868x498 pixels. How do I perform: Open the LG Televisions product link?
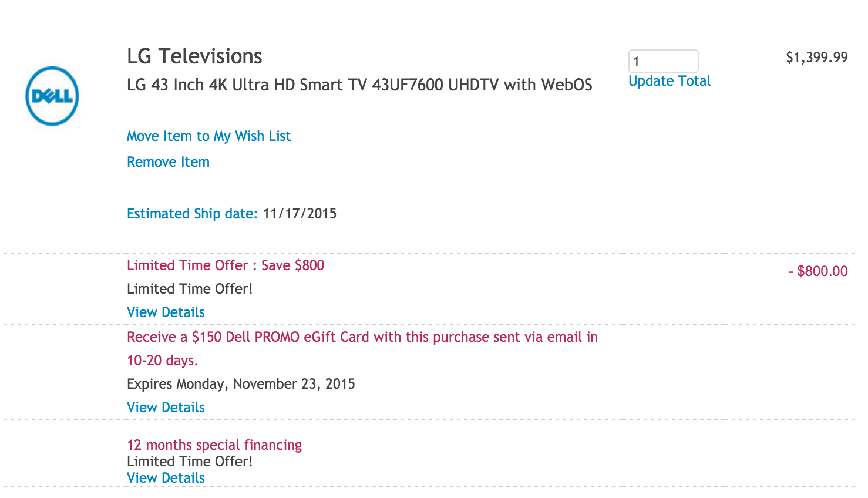pyautogui.click(x=194, y=56)
